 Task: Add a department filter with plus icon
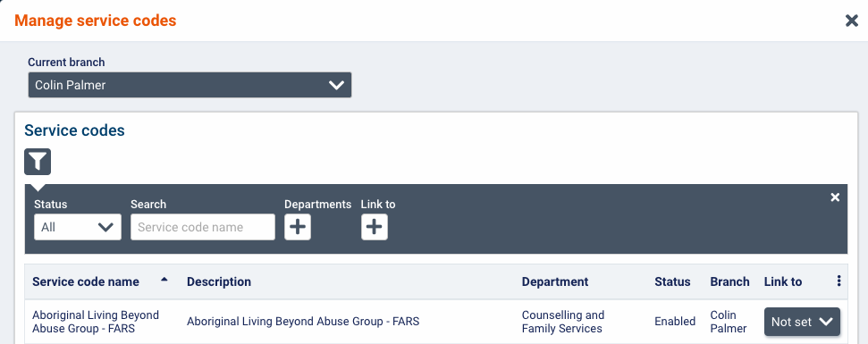298,227
